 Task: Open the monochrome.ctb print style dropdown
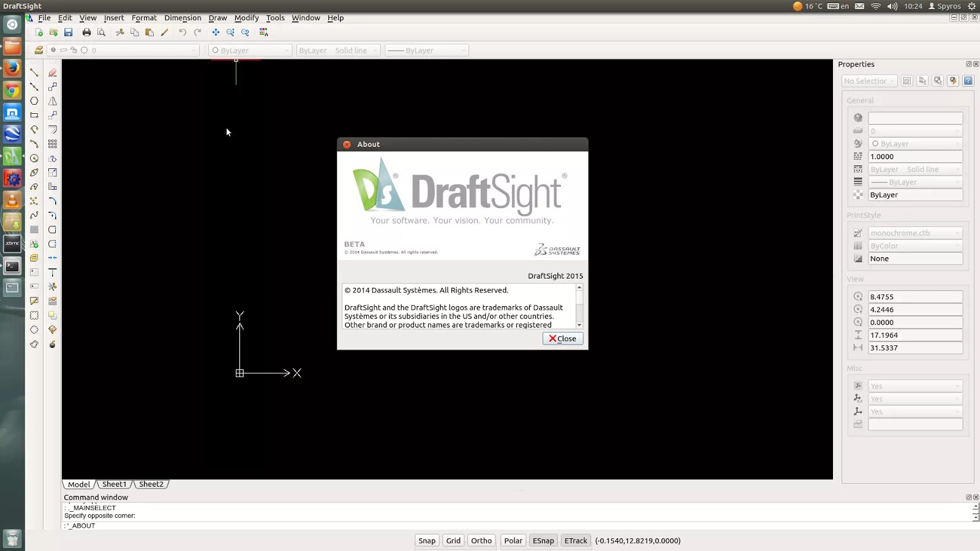point(915,233)
